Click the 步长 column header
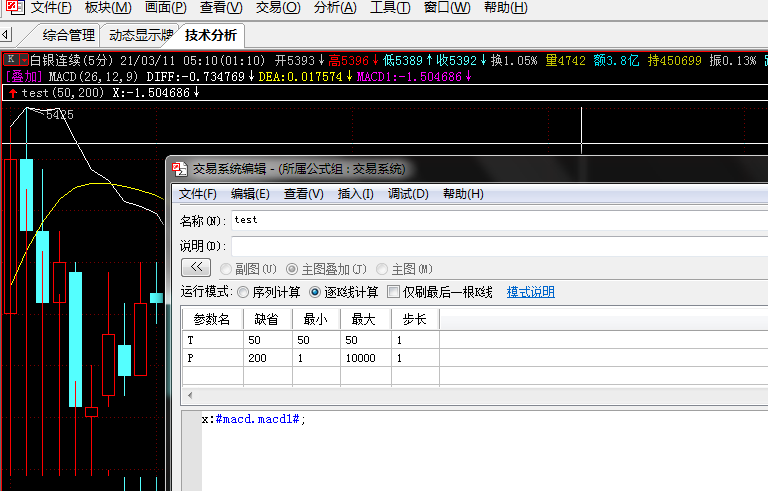 pyautogui.click(x=415, y=319)
